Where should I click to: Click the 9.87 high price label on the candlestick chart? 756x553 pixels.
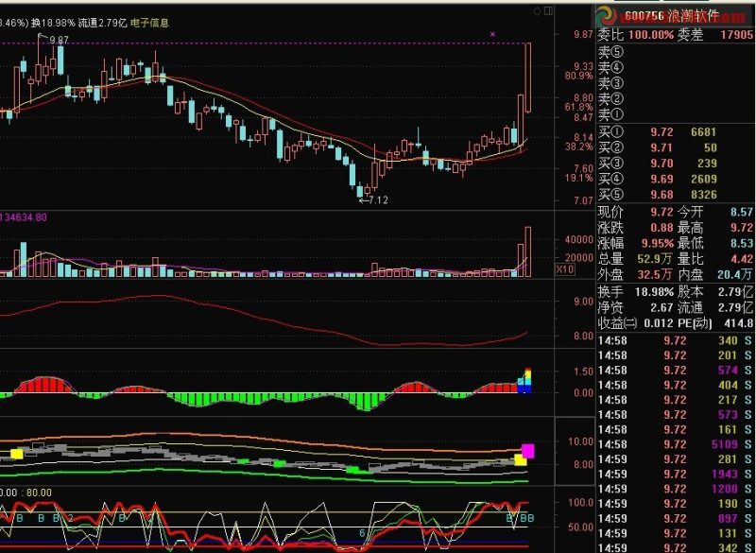[x=59, y=40]
